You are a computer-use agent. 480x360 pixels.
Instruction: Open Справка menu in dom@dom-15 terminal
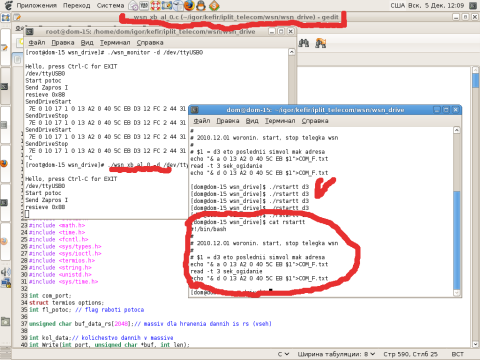click(x=315, y=121)
